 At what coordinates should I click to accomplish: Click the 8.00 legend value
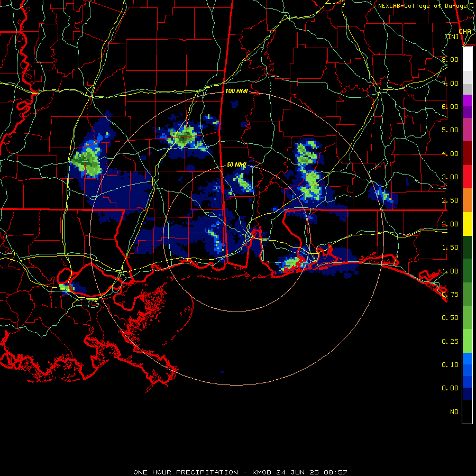(450, 59)
